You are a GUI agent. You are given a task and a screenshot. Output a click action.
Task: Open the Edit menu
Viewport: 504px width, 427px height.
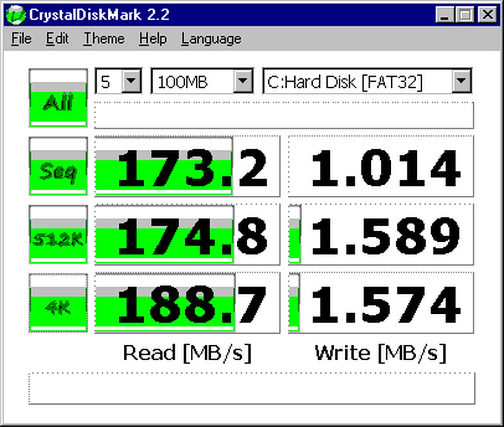(x=57, y=39)
